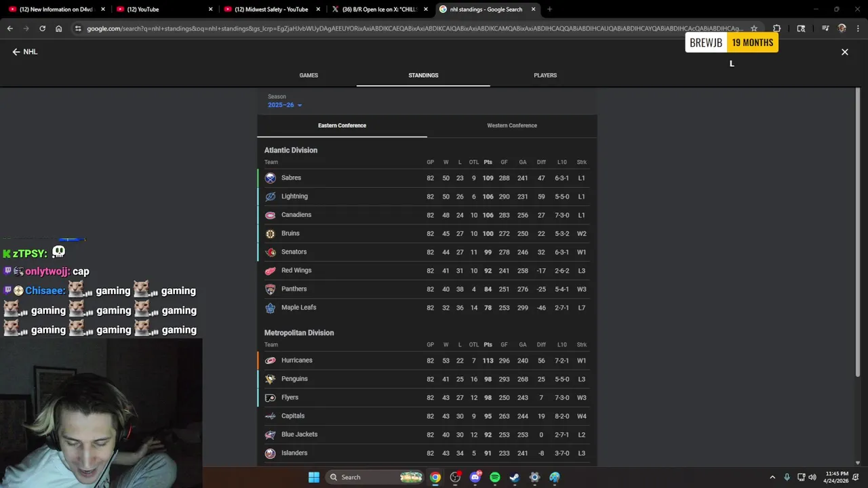Screen dimensions: 868x488
Task: Click the Islanders team name
Action: point(294,453)
